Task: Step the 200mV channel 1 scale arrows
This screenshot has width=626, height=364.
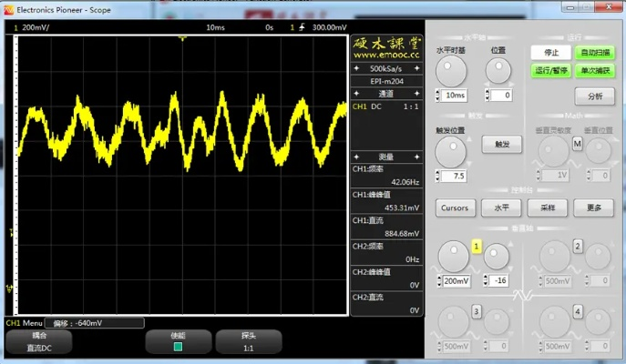Action: point(441,282)
